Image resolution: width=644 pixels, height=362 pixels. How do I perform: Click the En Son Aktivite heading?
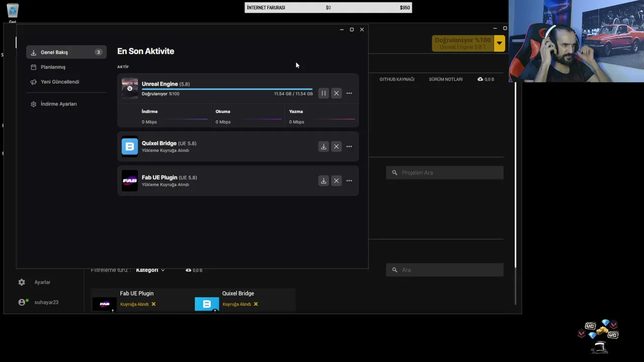[x=146, y=51]
